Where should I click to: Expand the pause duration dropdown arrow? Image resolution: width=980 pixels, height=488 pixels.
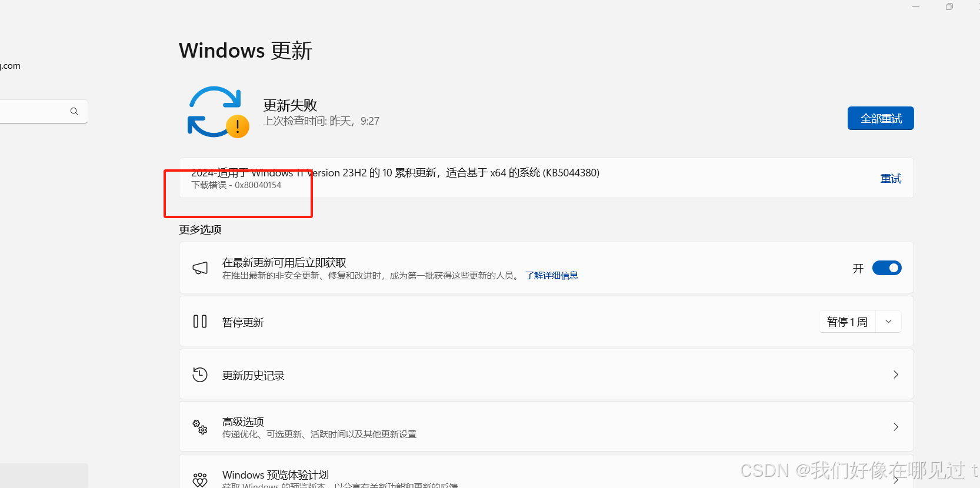(x=889, y=322)
